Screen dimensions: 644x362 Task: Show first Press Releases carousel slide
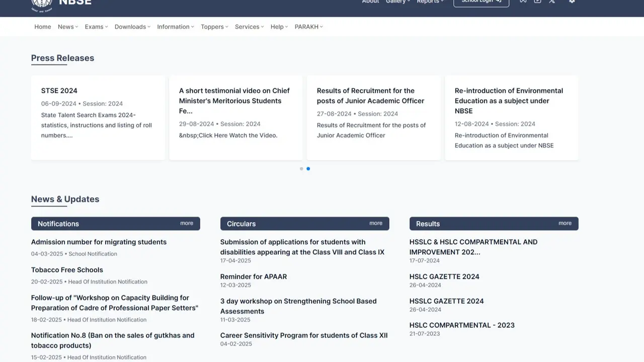301,169
